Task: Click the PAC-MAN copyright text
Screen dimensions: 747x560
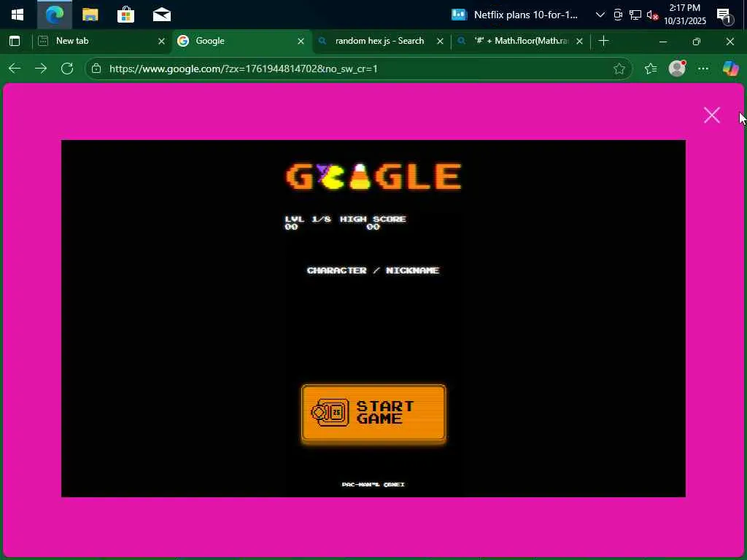Action: pos(373,484)
